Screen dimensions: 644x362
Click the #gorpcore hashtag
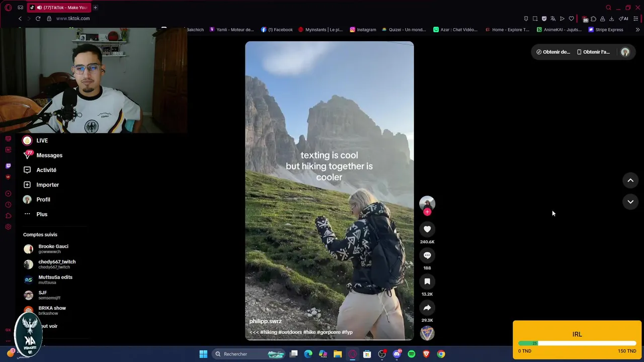coord(329,332)
